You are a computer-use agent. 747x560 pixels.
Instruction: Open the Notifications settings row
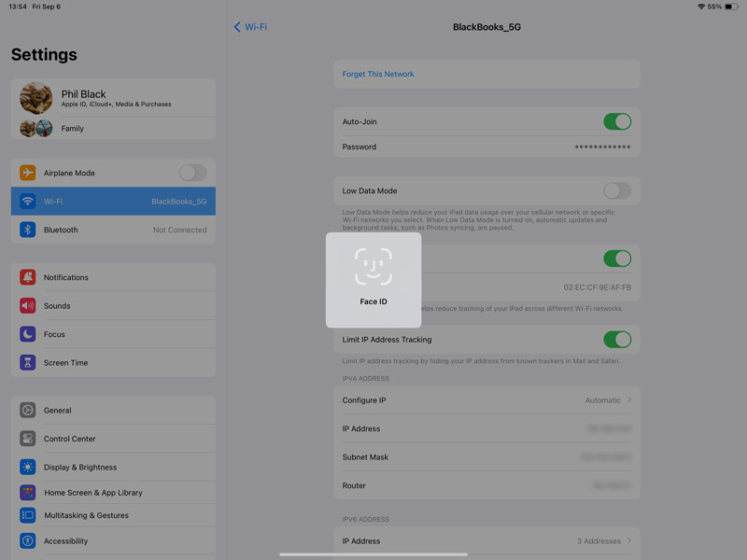click(x=113, y=277)
